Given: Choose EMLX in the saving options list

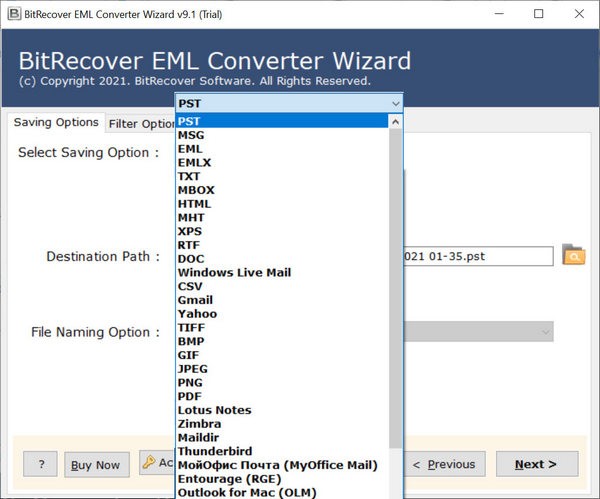Looking at the screenshot, I should pyautogui.click(x=282, y=163).
